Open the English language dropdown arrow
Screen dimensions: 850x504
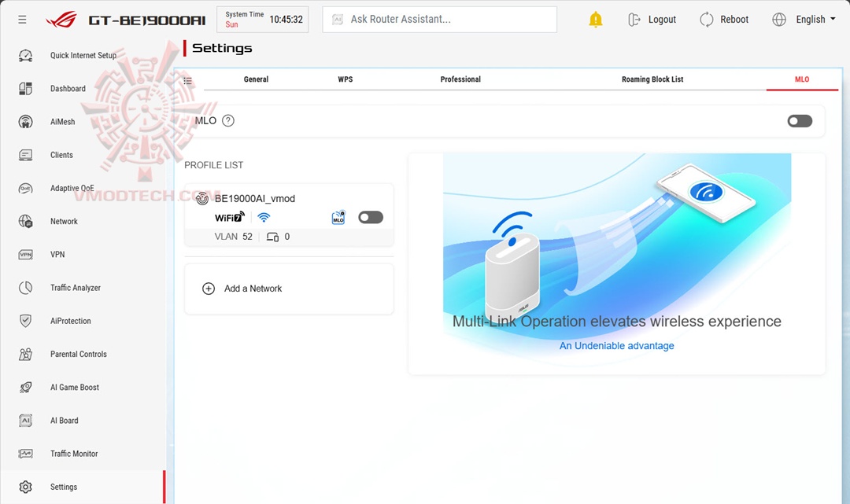[x=833, y=19]
